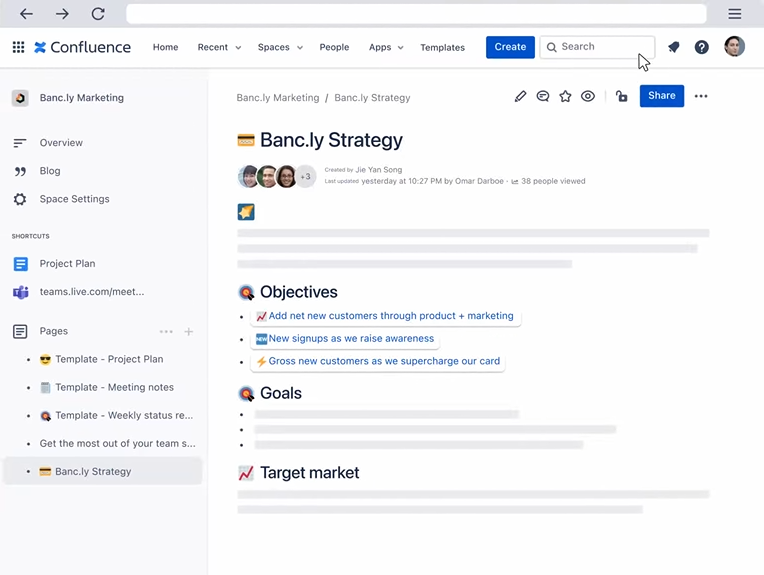764x575 pixels.
Task: Open the Recent dropdown menu
Action: click(x=219, y=47)
